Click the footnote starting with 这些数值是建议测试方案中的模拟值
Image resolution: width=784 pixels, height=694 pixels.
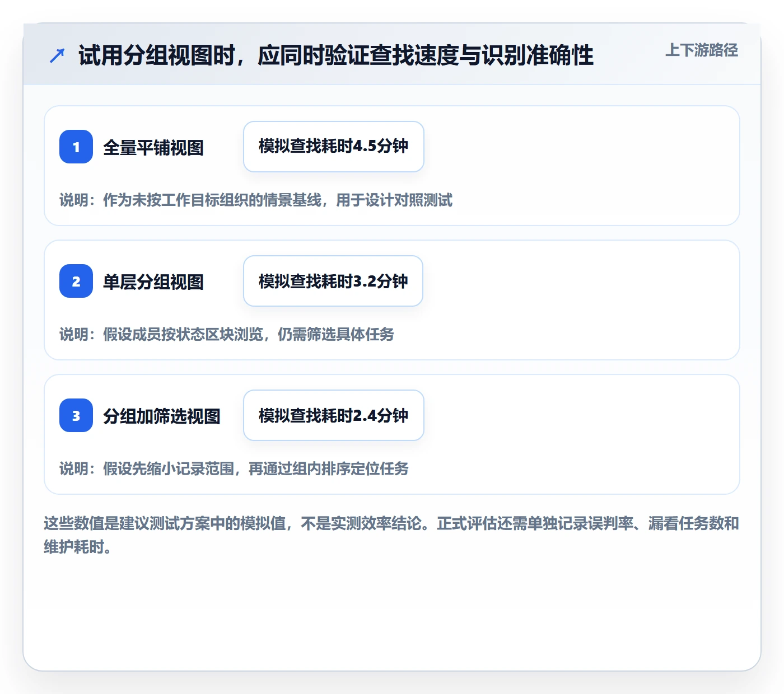click(391, 535)
